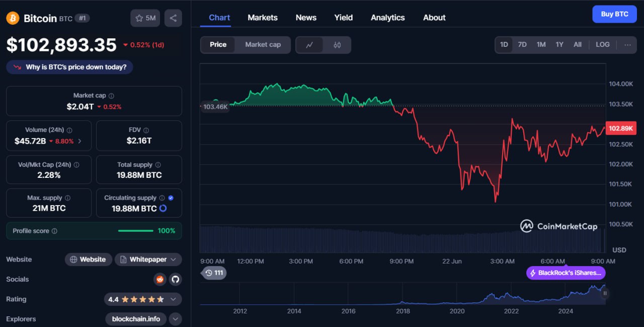The image size is (644, 327).
Task: Click the USD currency label on the chart
Action: (619, 250)
